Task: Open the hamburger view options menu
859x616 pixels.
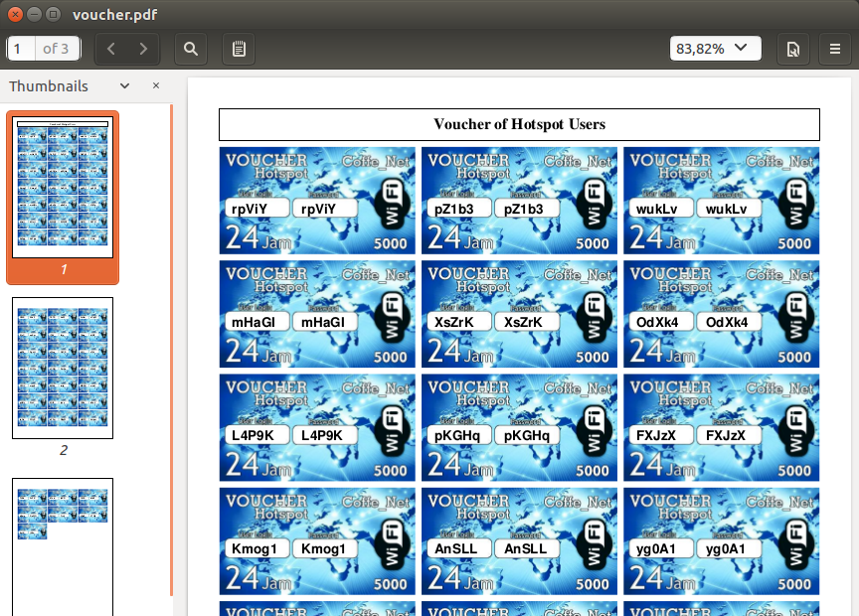Action: 835,49
